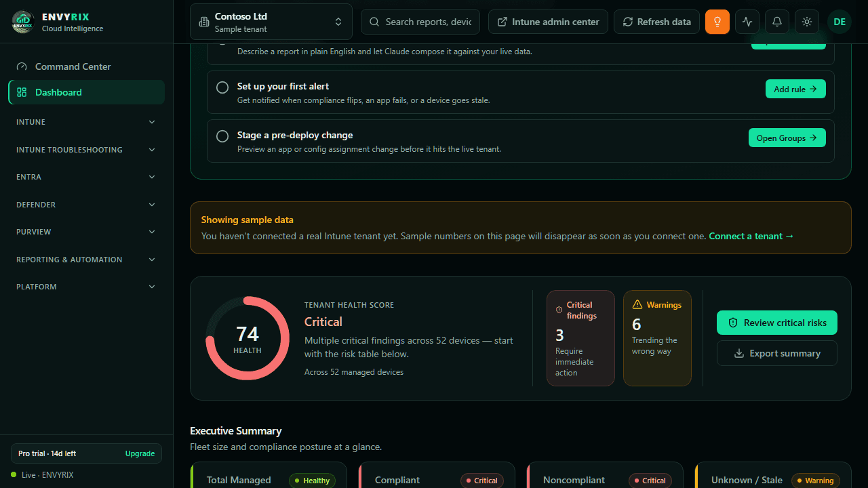Click the Export summary button
The width and height of the screenshot is (868, 488).
click(x=777, y=353)
